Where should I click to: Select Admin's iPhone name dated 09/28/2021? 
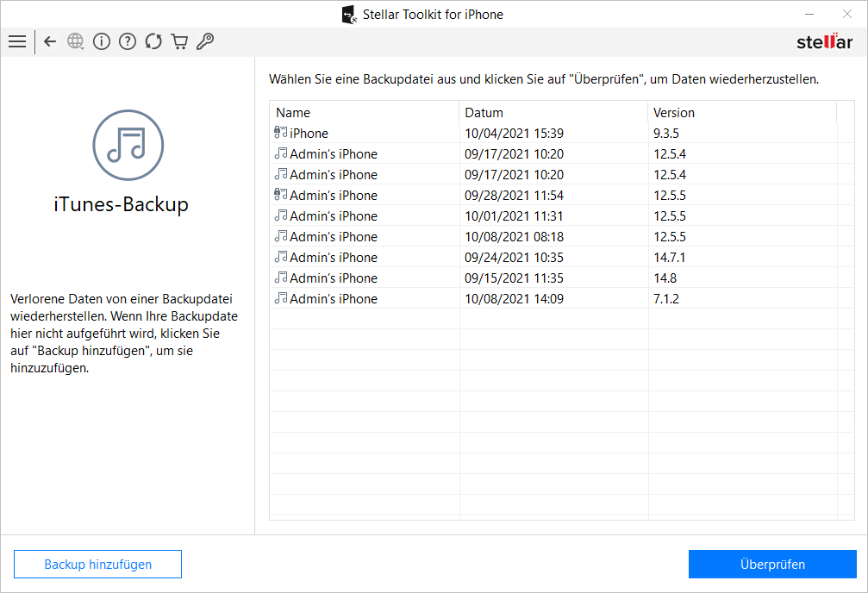[334, 196]
